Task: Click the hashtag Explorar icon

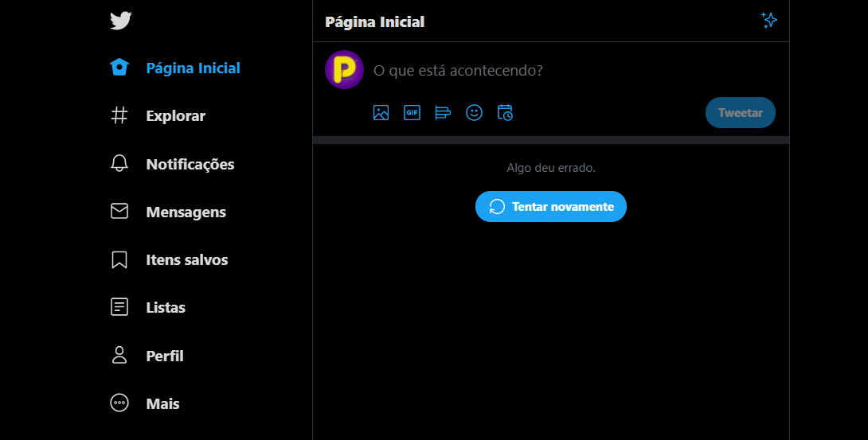Action: [x=119, y=115]
